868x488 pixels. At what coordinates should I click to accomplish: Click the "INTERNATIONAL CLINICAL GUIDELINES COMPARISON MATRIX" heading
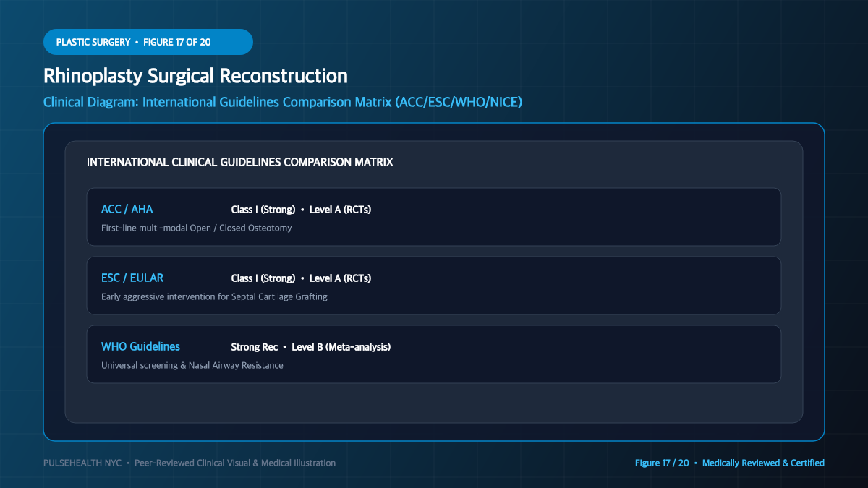pos(240,163)
